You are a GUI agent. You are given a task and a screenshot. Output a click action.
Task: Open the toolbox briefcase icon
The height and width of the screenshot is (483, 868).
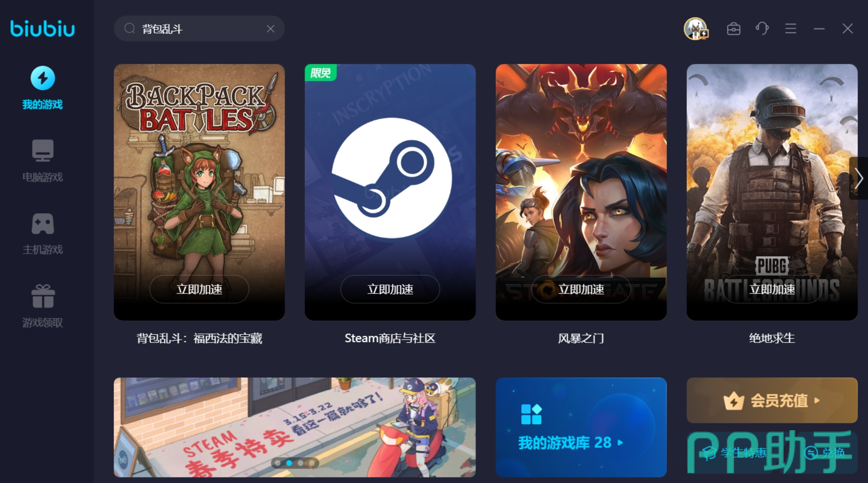(733, 29)
